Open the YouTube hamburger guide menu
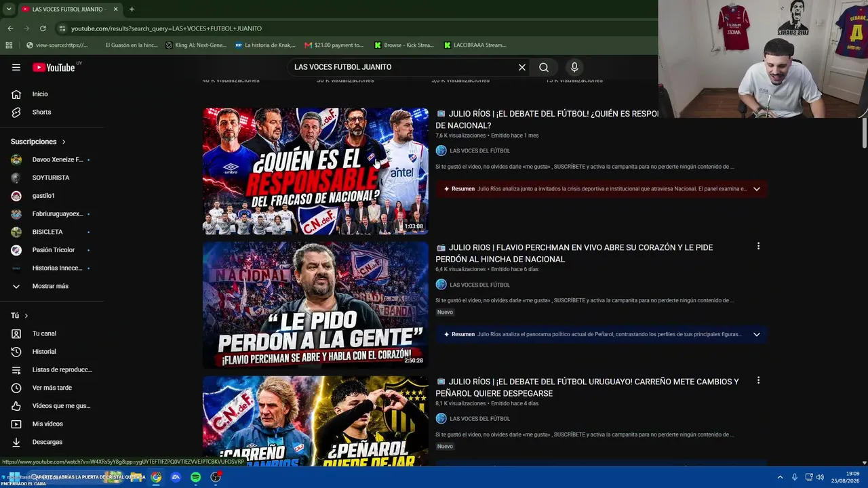Image resolution: width=868 pixels, height=488 pixels. tap(16, 67)
